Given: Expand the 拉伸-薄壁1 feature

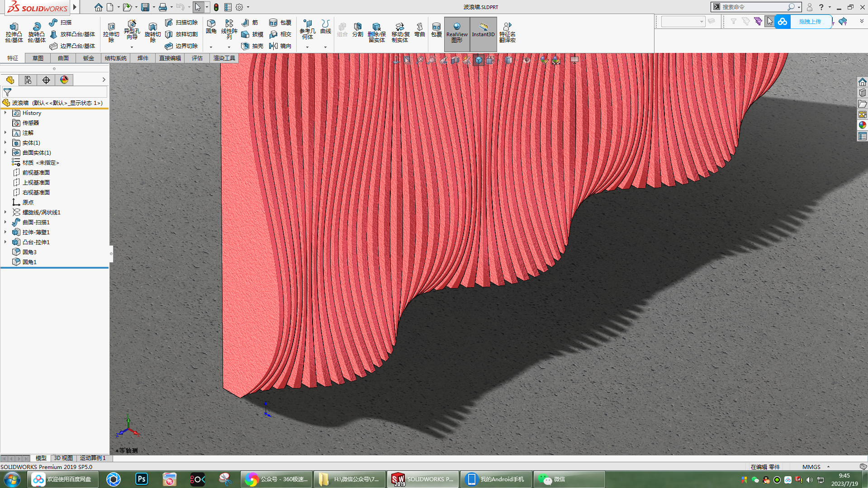Looking at the screenshot, I should point(5,232).
